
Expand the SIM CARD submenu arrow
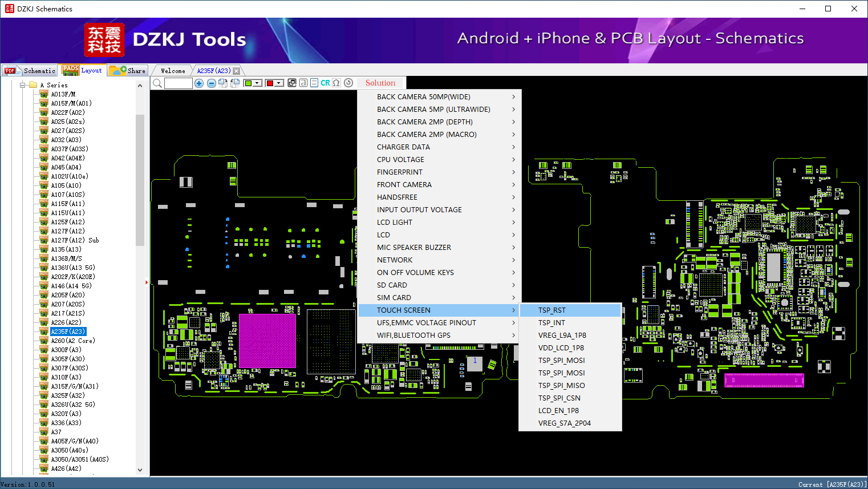(x=513, y=298)
